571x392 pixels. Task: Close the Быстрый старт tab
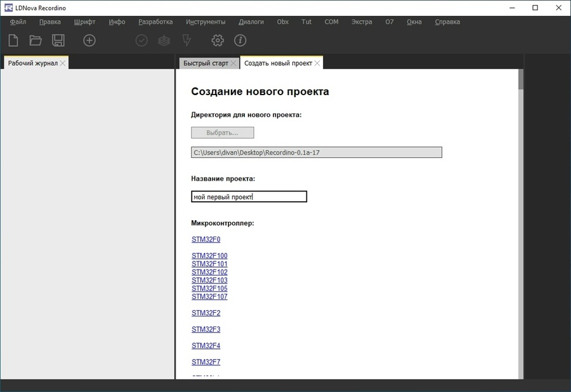(233, 63)
